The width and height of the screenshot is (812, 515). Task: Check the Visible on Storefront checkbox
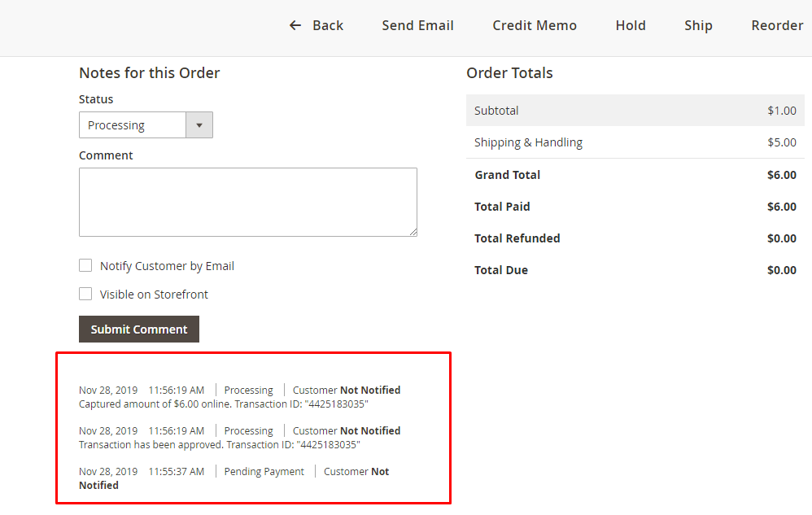(85, 294)
